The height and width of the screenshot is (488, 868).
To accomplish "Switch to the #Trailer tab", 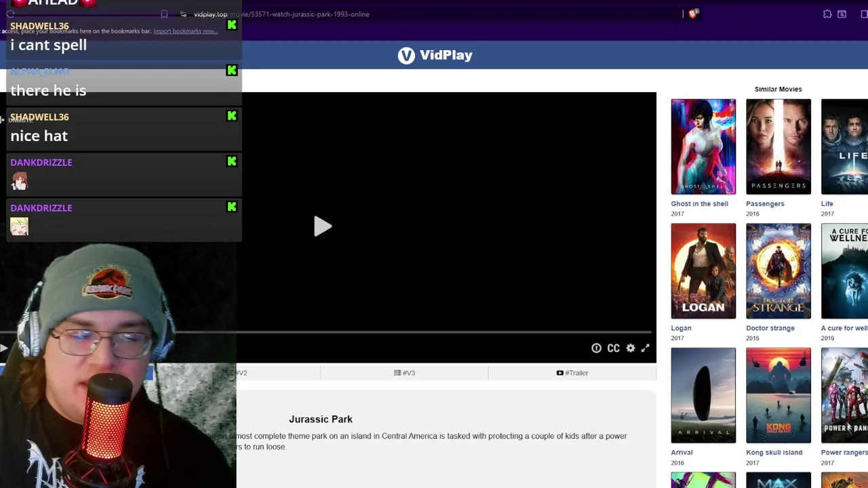I will [x=572, y=373].
